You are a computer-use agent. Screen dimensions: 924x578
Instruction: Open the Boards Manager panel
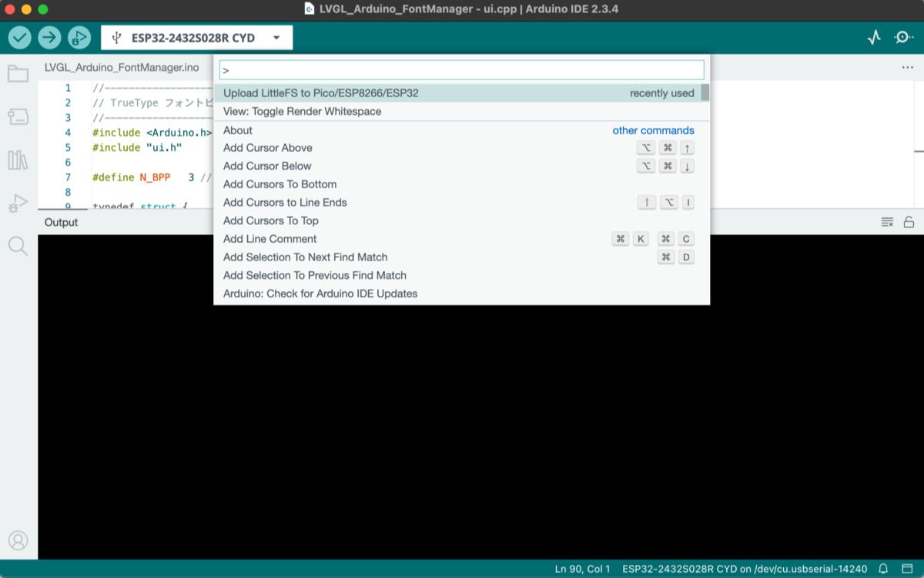point(18,117)
